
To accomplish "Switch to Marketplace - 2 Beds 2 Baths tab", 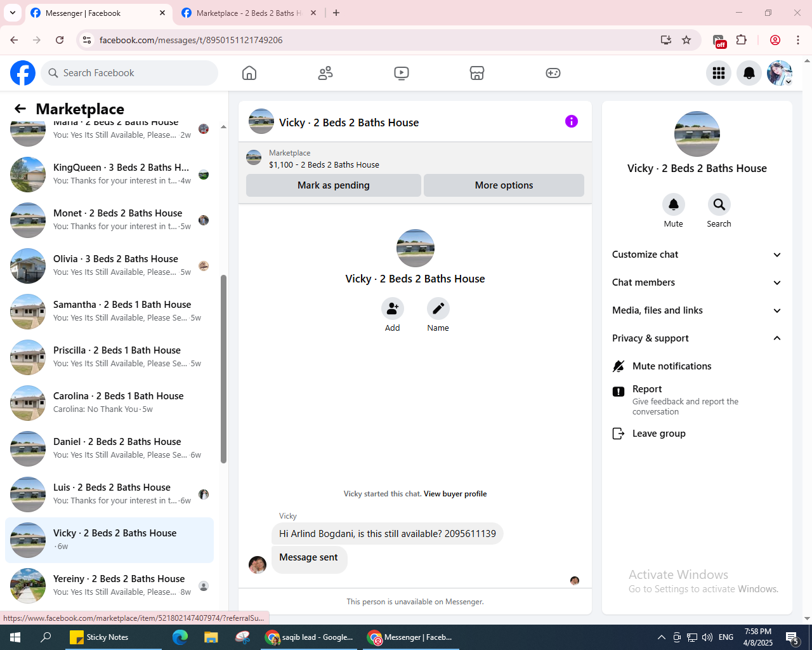I will pos(249,13).
